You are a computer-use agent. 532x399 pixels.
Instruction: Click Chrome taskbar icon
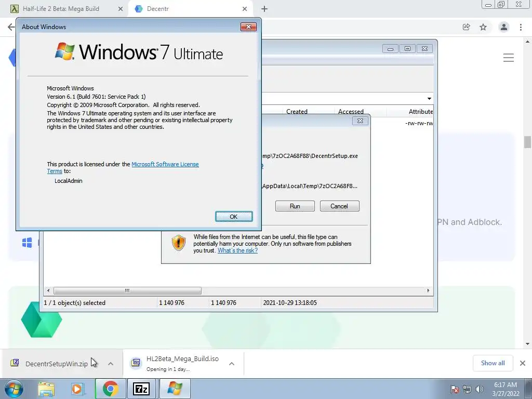click(110, 389)
